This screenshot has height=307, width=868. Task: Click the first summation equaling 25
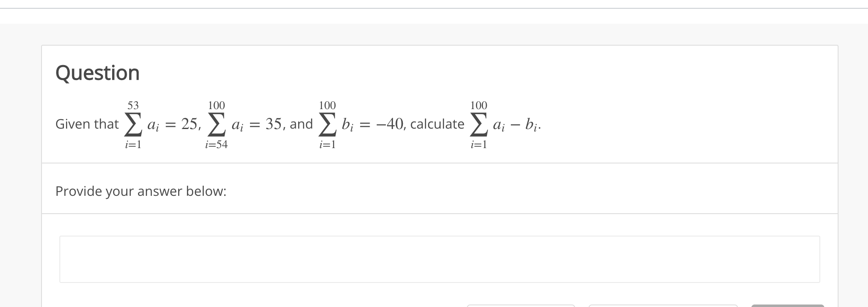161,124
